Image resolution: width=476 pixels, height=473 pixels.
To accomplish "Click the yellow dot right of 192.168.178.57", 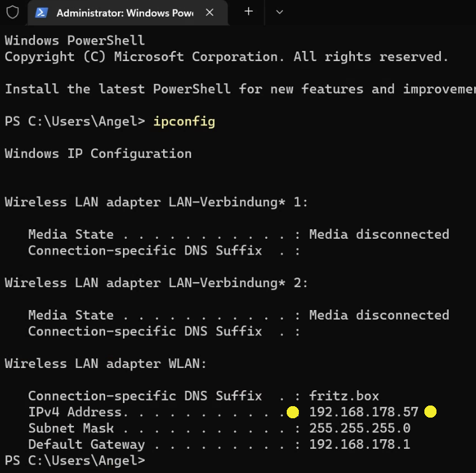I will (x=430, y=412).
